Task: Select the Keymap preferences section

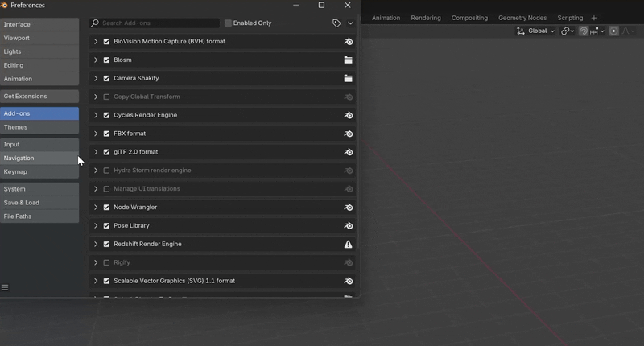Action: coord(39,171)
